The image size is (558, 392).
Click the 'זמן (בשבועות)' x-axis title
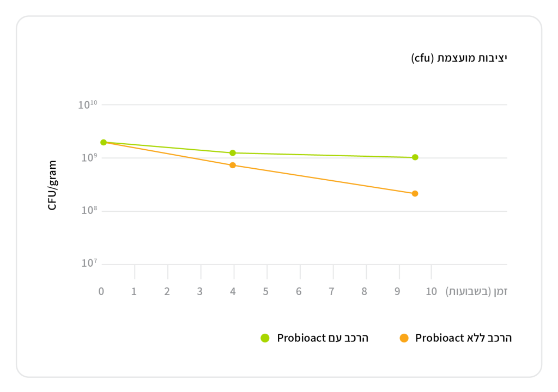(477, 291)
